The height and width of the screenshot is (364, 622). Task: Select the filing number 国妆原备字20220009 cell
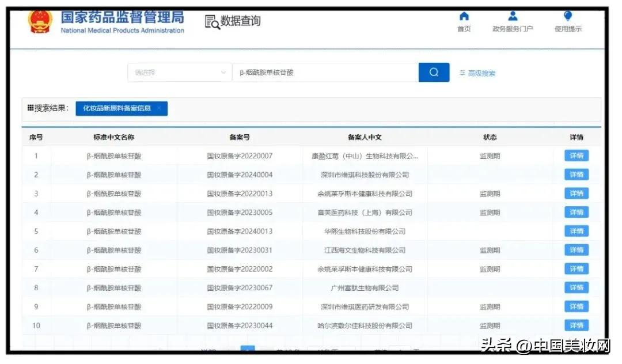point(240,306)
